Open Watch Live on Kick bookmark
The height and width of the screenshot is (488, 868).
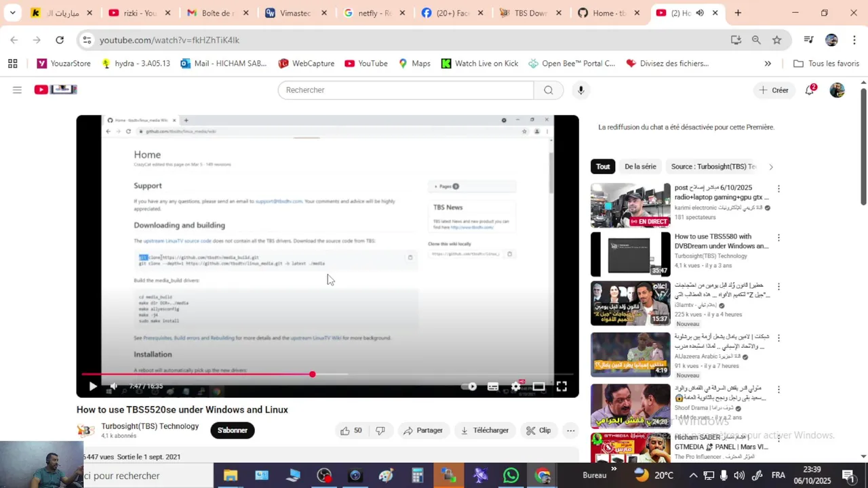(479, 64)
